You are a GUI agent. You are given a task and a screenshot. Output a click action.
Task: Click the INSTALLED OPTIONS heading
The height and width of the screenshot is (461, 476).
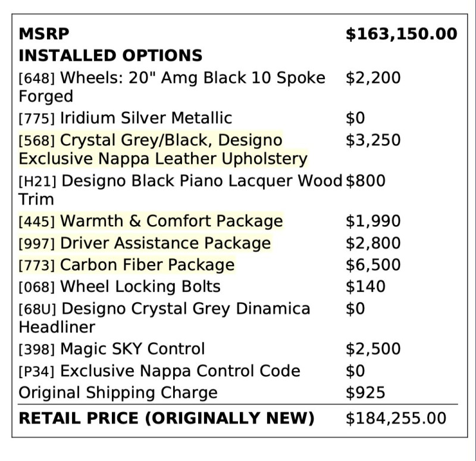click(x=110, y=55)
